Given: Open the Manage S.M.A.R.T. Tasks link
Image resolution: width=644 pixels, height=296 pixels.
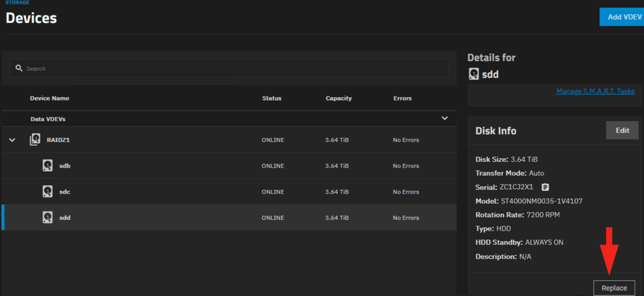Looking at the screenshot, I should [x=595, y=91].
